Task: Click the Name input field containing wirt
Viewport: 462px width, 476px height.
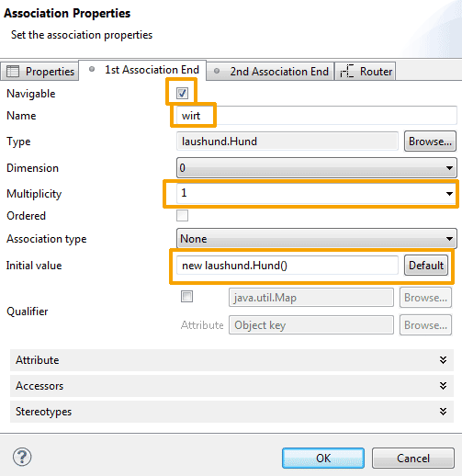Action: (x=317, y=116)
